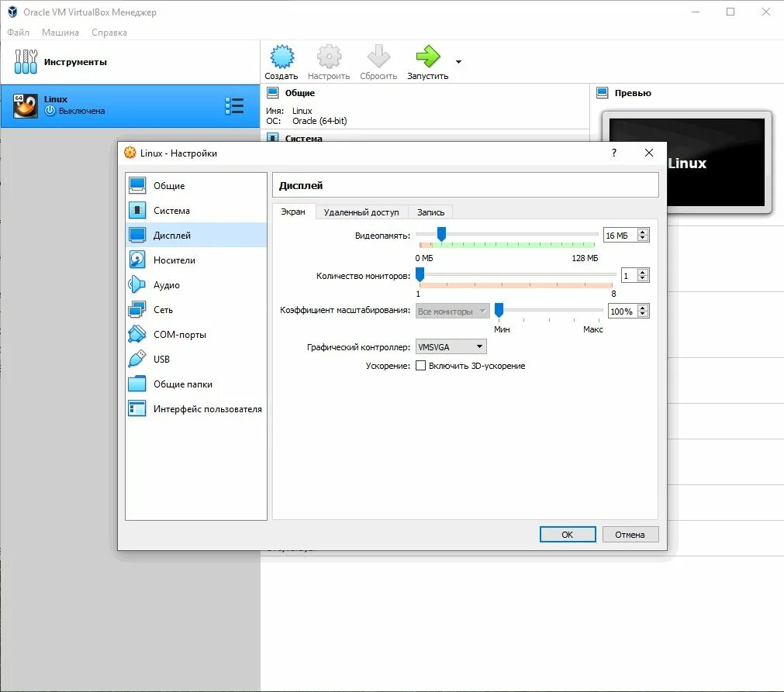The width and height of the screenshot is (784, 692).
Task: Click the 100% scale factor field
Action: coord(623,312)
